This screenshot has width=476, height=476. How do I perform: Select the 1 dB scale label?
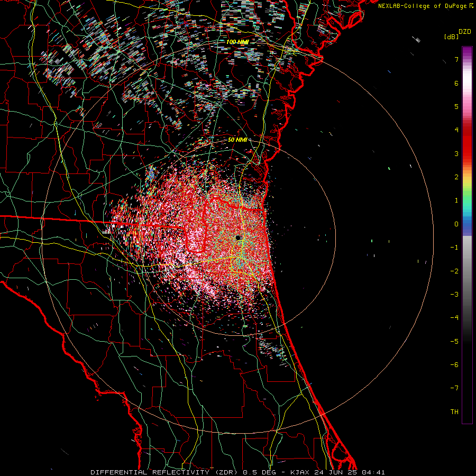456,200
